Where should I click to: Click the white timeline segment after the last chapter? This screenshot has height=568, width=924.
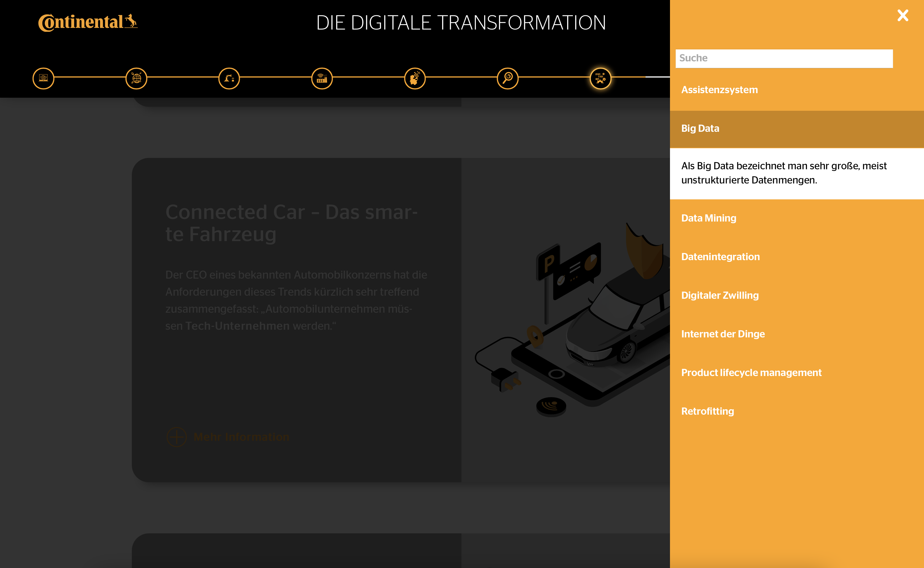[657, 77]
